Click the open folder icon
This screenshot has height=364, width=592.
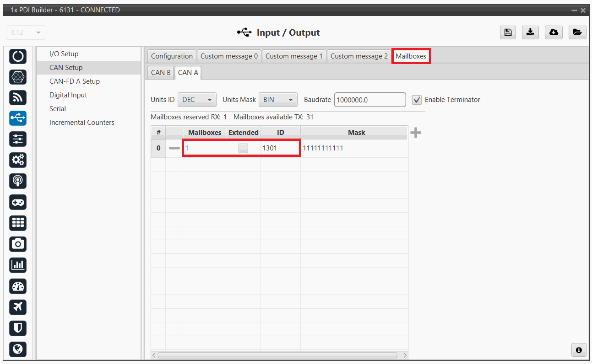(x=577, y=32)
